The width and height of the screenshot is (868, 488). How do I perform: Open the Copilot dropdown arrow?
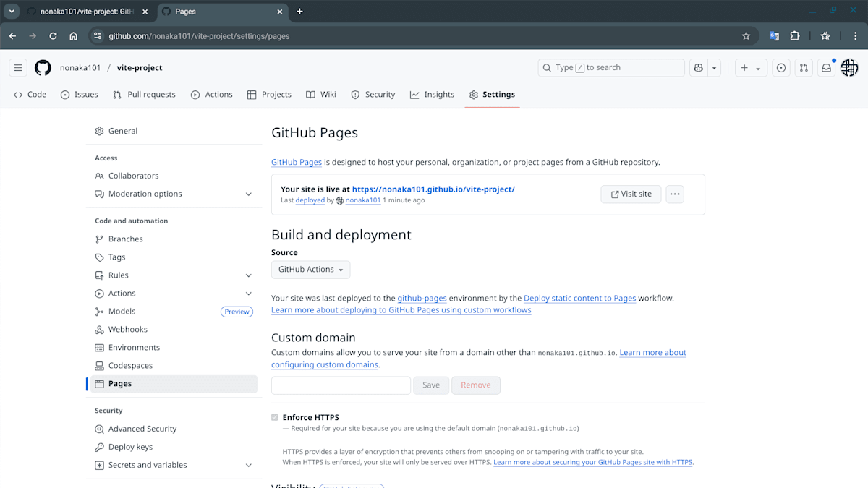tap(715, 68)
